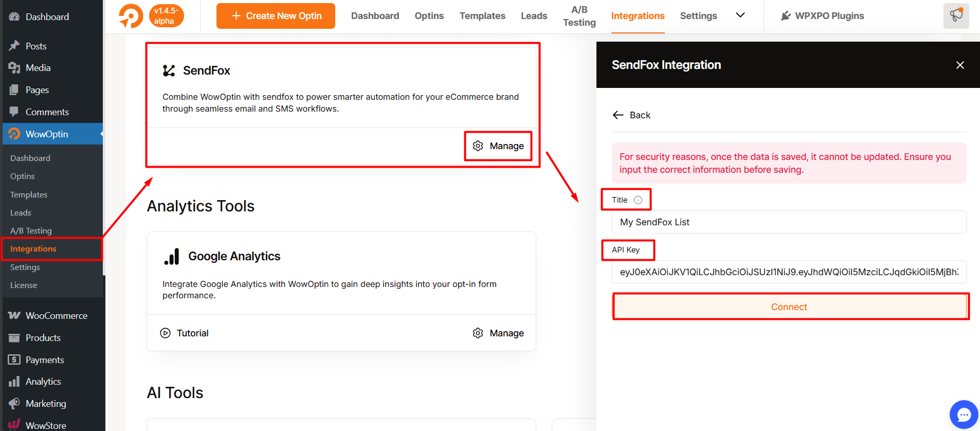This screenshot has height=431, width=980.
Task: Open Settings in top navigation
Action: coord(698,16)
